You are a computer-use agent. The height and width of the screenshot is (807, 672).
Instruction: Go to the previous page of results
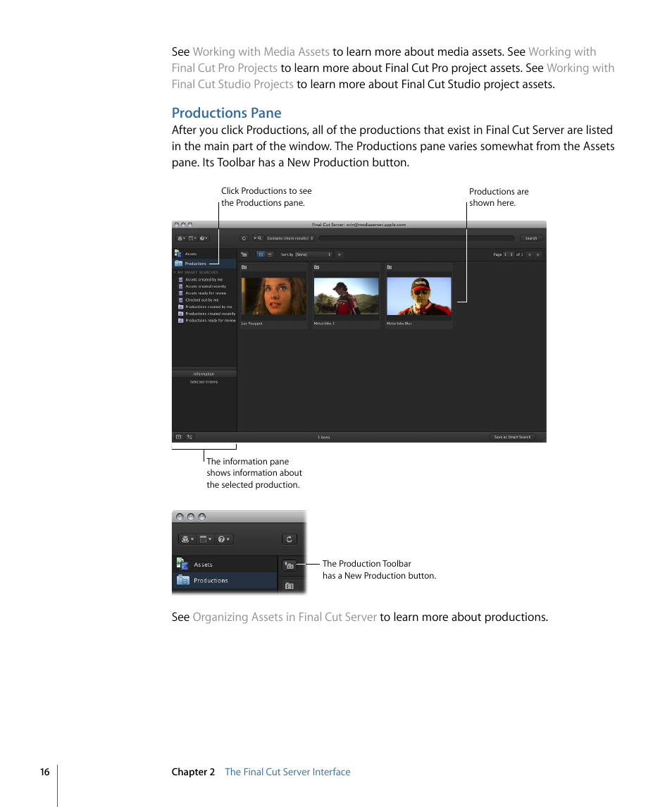(529, 254)
